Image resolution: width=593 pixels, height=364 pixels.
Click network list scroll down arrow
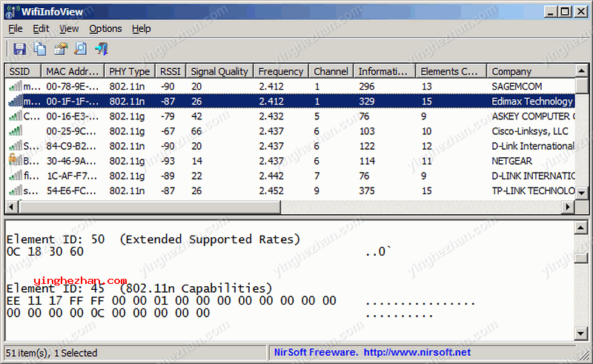click(582, 193)
